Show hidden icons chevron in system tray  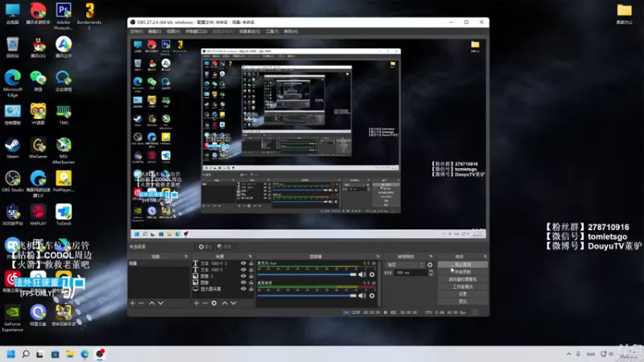[x=568, y=354]
